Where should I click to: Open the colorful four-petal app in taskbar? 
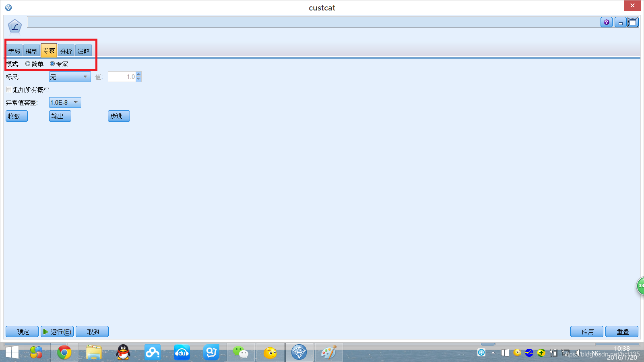(x=36, y=353)
